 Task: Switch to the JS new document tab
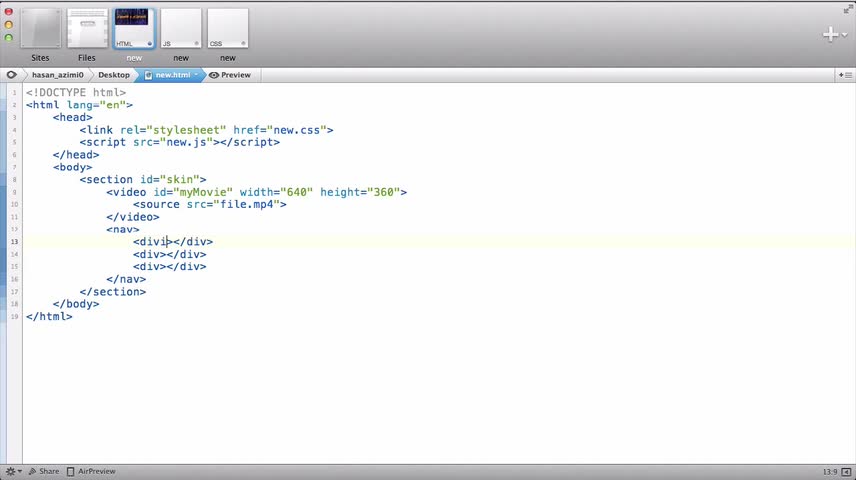coord(181,28)
